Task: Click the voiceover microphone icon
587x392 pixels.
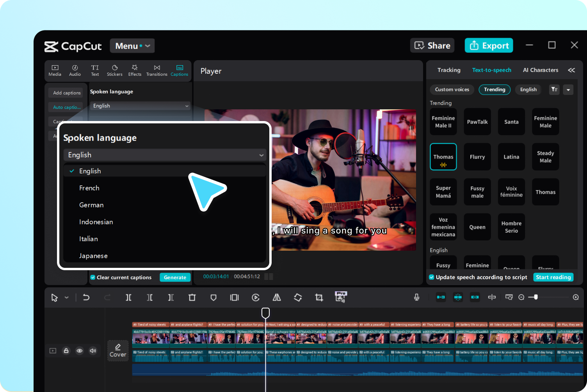Action: click(x=416, y=297)
